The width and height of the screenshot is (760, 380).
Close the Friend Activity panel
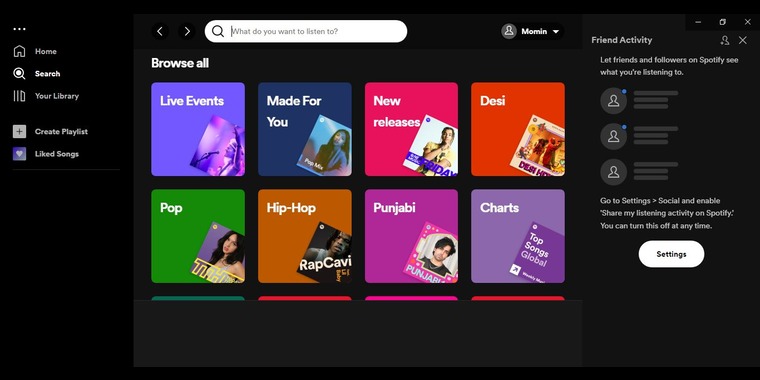pos(743,40)
